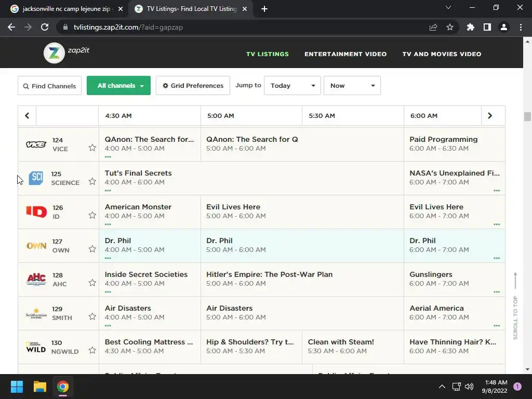Viewport: 532px width, 399px height.
Task: Open the Smithsonian channel logo
Action: (x=36, y=313)
